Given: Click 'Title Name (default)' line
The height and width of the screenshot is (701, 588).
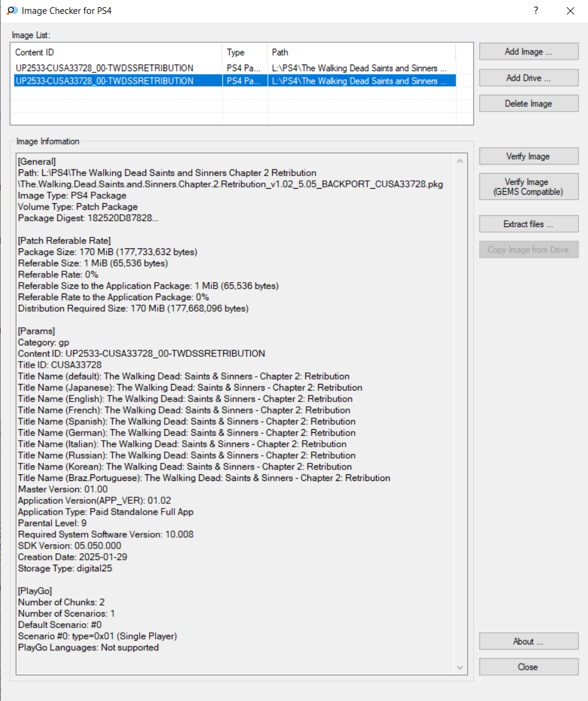Looking at the screenshot, I should click(x=184, y=377).
